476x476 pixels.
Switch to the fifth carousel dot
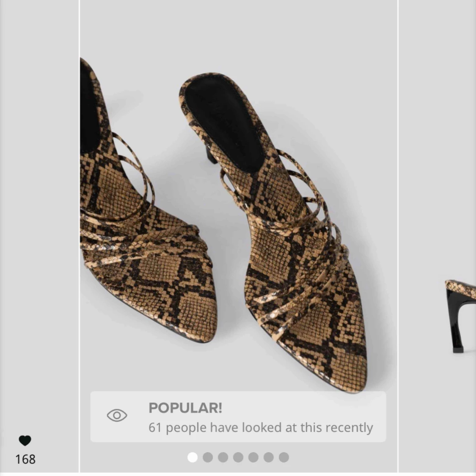pyautogui.click(x=253, y=457)
